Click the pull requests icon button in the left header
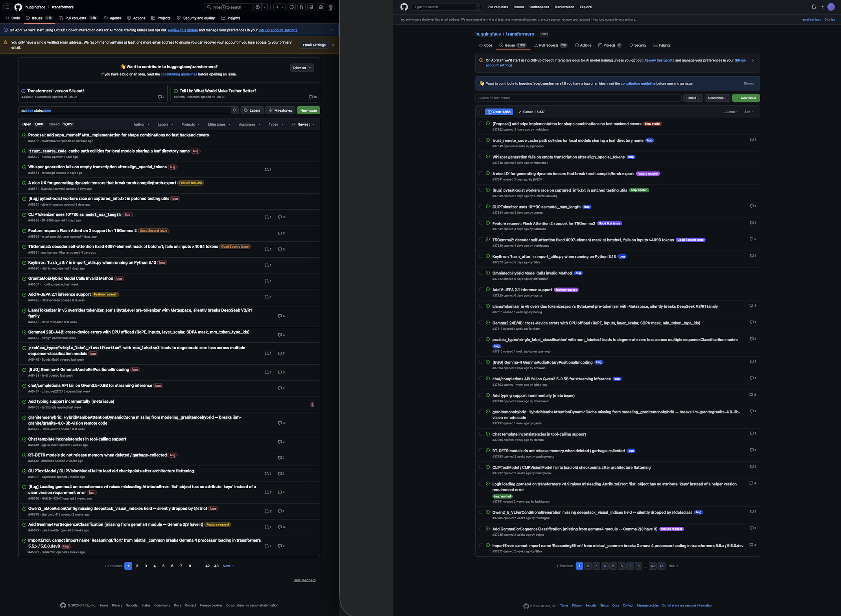Viewport: 841px width, 616px height. tap(301, 7)
